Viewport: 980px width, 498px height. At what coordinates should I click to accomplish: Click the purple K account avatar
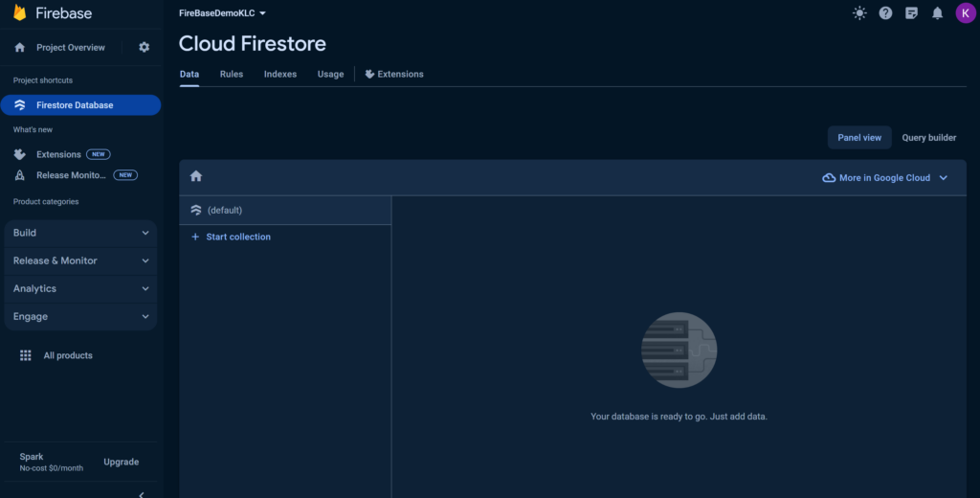pos(965,13)
